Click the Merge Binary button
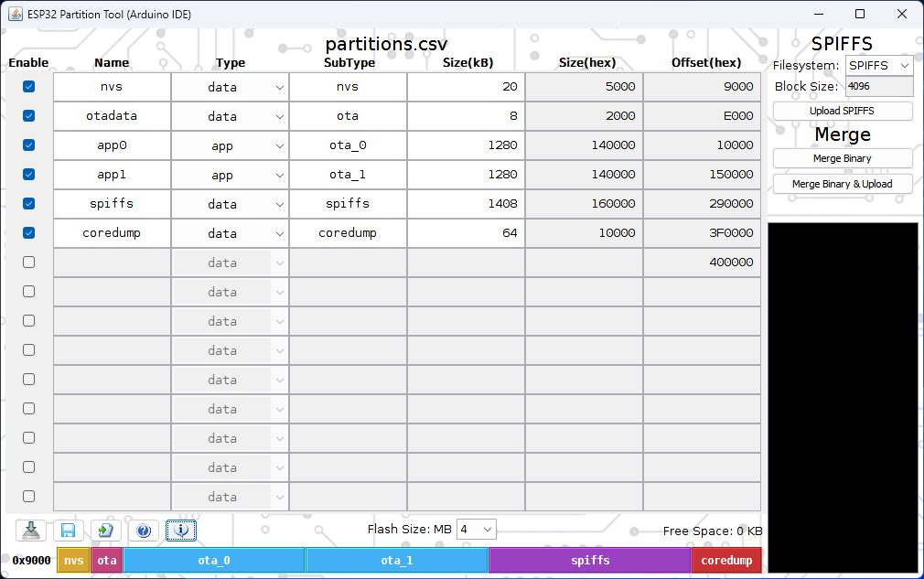924x579 pixels. (x=842, y=158)
